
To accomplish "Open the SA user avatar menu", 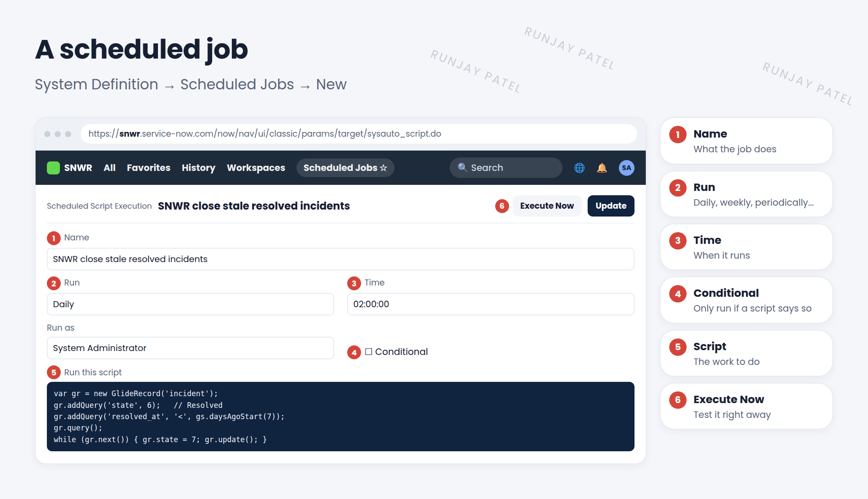I will tap(626, 168).
